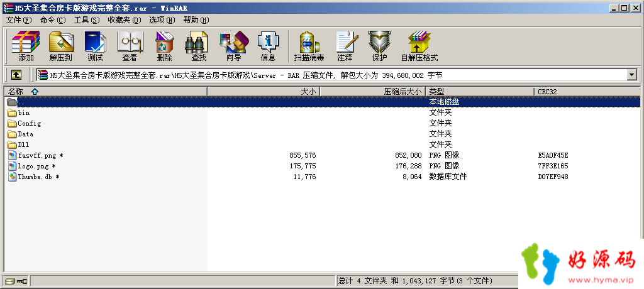
Task: Click the fasvff.png file icon
Action: (12, 155)
